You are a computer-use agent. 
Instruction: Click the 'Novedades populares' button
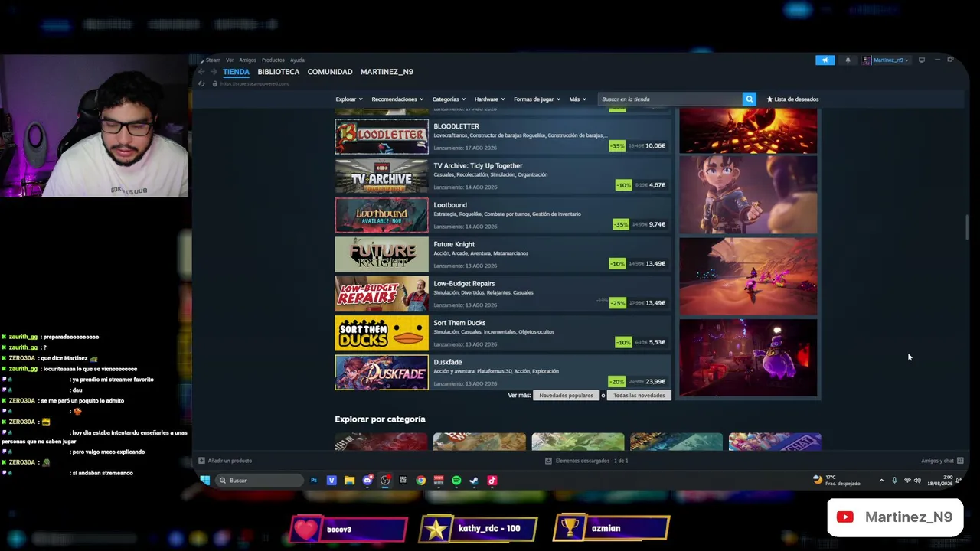pos(566,396)
